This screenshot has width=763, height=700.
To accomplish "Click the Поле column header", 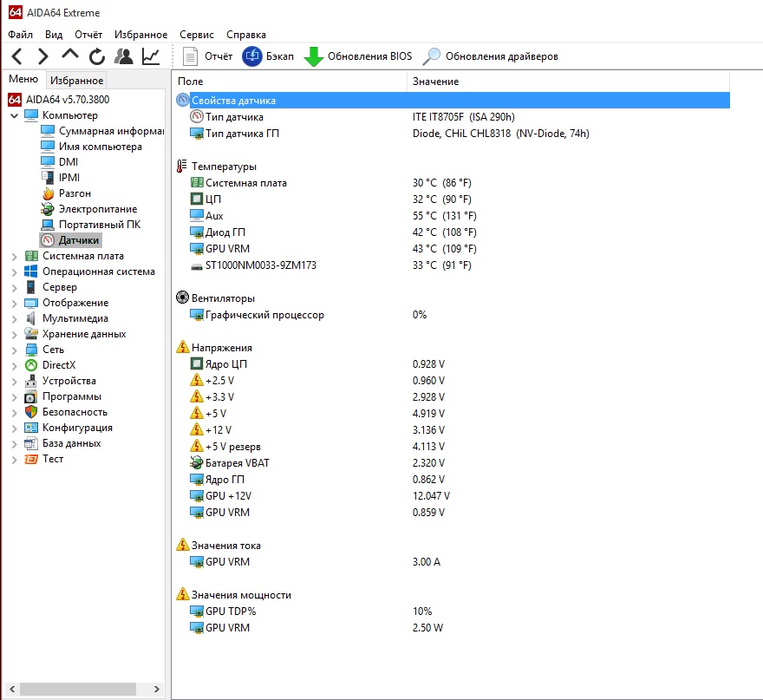I will pyautogui.click(x=290, y=82).
